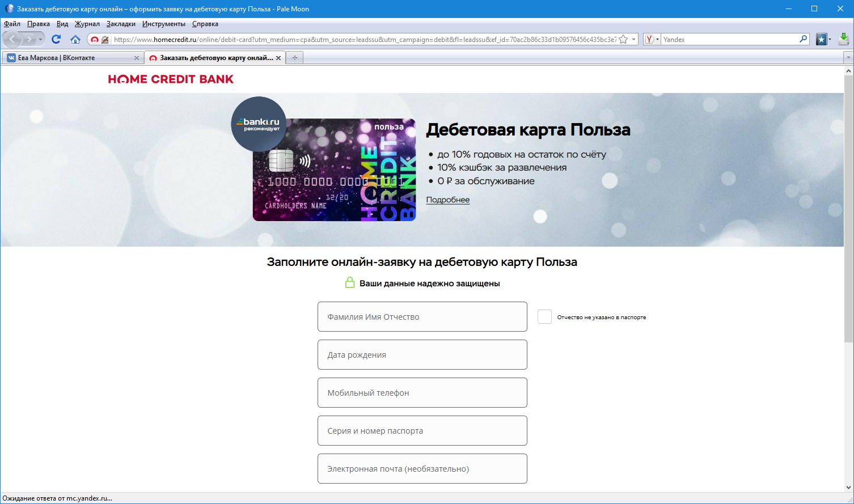854x504 pixels.
Task: Click the Дебетовая карта Польза heading
Action: click(528, 130)
